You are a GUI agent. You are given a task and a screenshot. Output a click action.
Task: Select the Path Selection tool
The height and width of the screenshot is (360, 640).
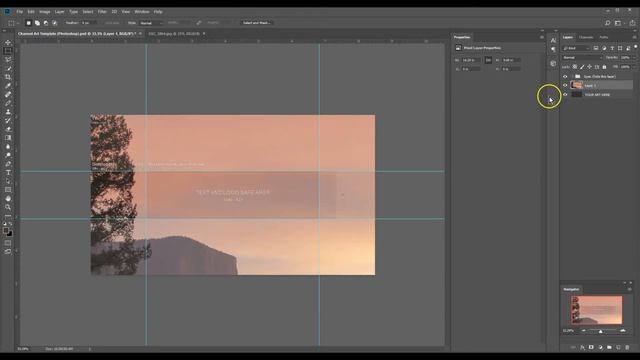tap(8, 181)
